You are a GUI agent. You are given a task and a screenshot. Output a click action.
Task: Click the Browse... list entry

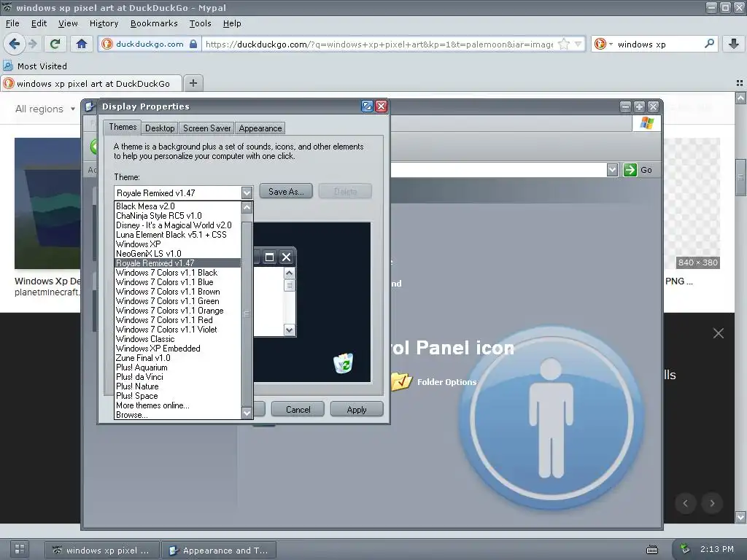(x=178, y=415)
